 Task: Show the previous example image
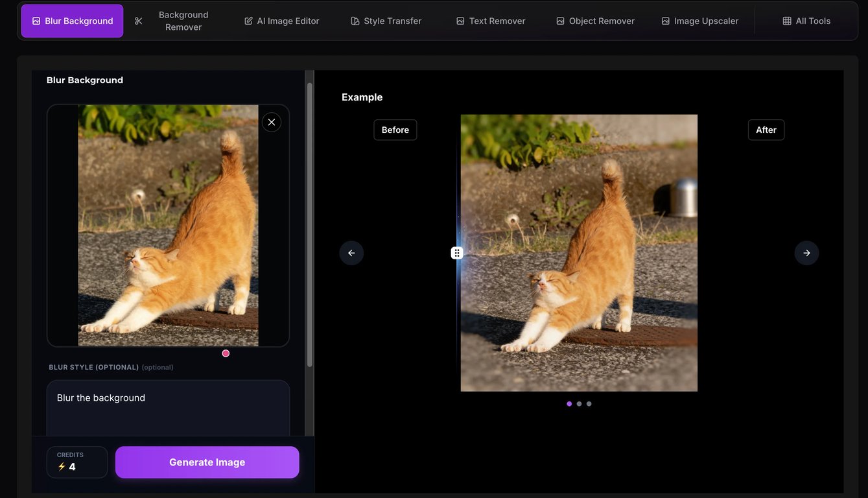[351, 253]
